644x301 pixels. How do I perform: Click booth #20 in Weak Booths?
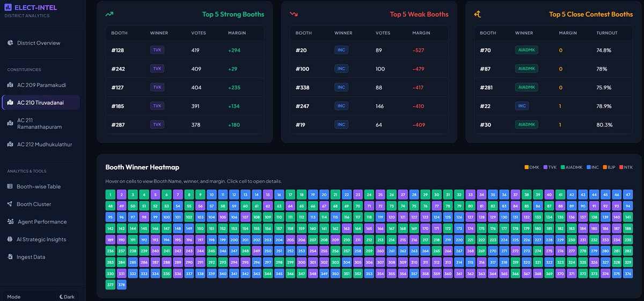click(300, 51)
